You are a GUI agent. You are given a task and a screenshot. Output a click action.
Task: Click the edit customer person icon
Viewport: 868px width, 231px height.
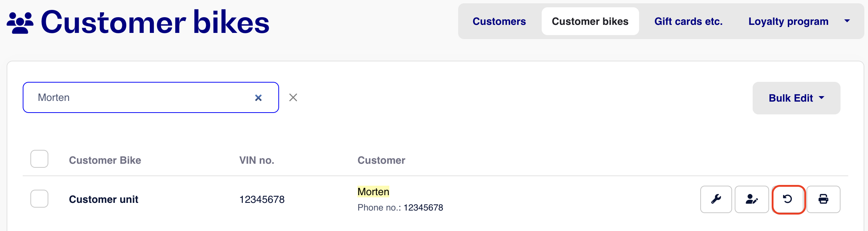click(752, 199)
